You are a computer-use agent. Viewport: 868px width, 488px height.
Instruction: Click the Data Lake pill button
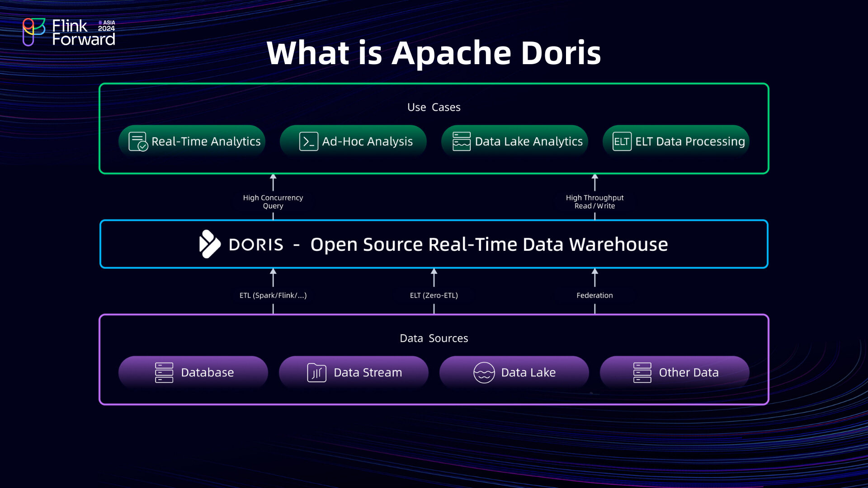click(514, 372)
